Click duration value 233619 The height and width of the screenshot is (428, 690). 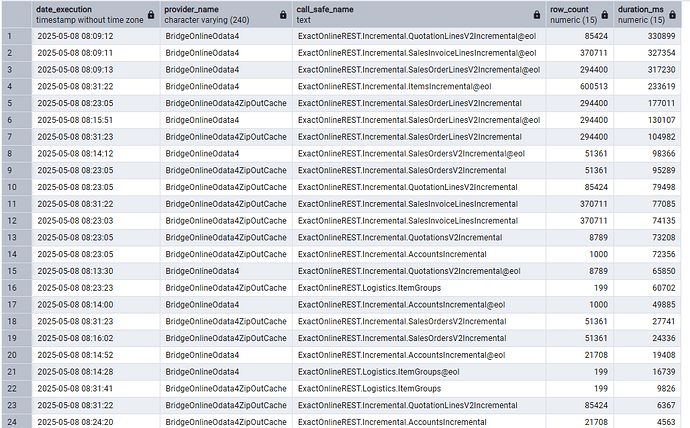click(647, 87)
